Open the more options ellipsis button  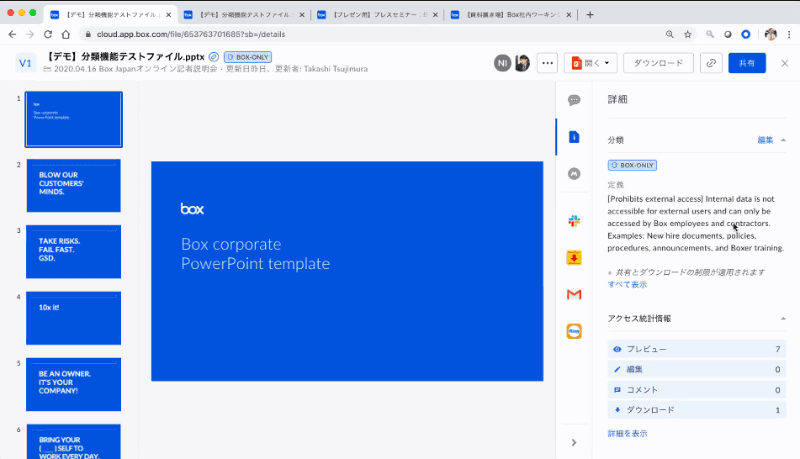coord(547,63)
